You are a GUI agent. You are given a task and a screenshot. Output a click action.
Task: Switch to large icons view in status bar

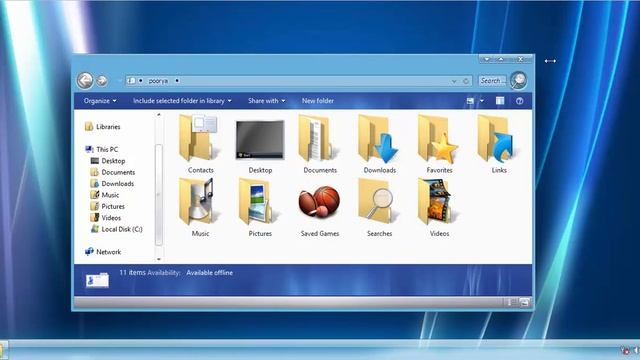(524, 302)
